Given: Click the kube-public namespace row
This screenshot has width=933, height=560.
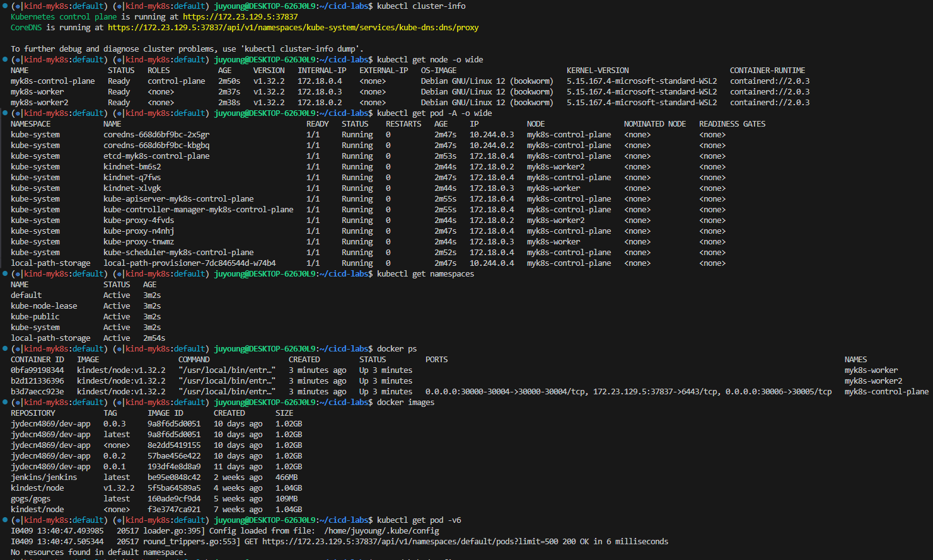Looking at the screenshot, I should pyautogui.click(x=86, y=317).
